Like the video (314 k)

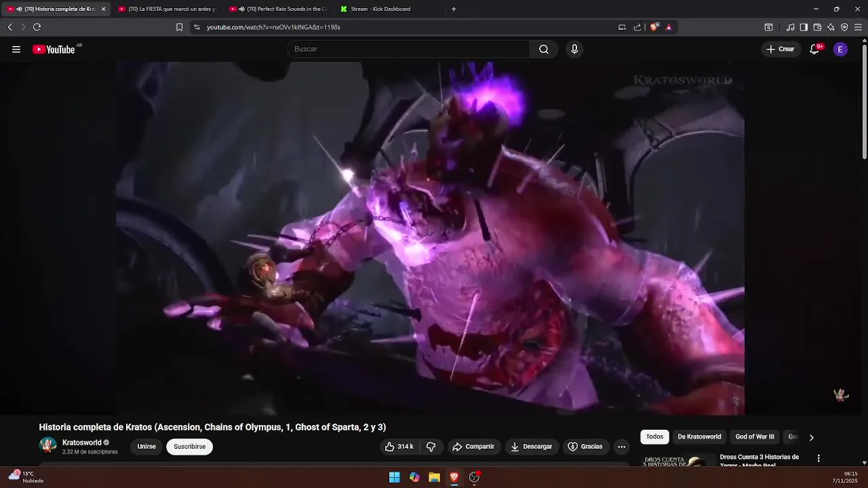coord(399,447)
